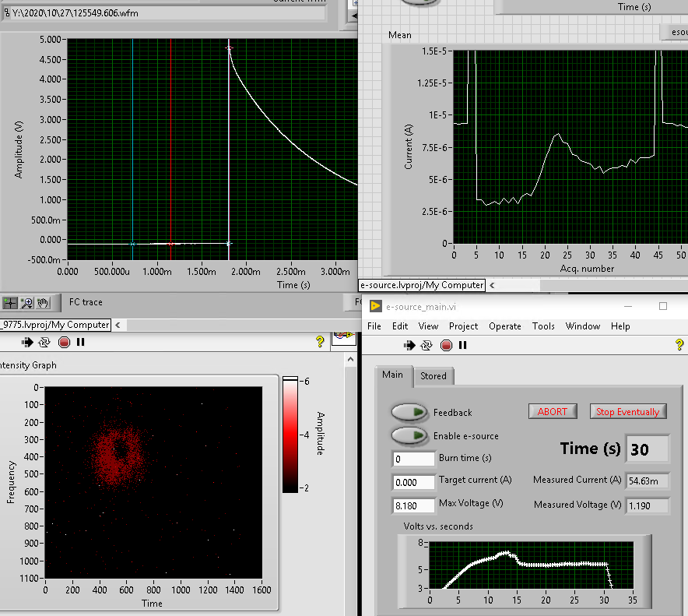The height and width of the screenshot is (616, 688).
Task: Click Run Continuously in e-source_main.vi toolbar
Action: [426, 344]
